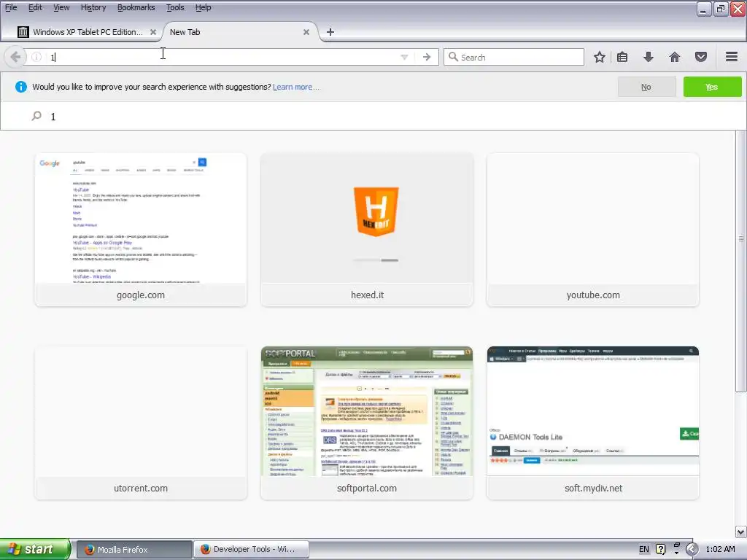Click the back arrow navigation button
747x560 pixels.
click(x=15, y=57)
